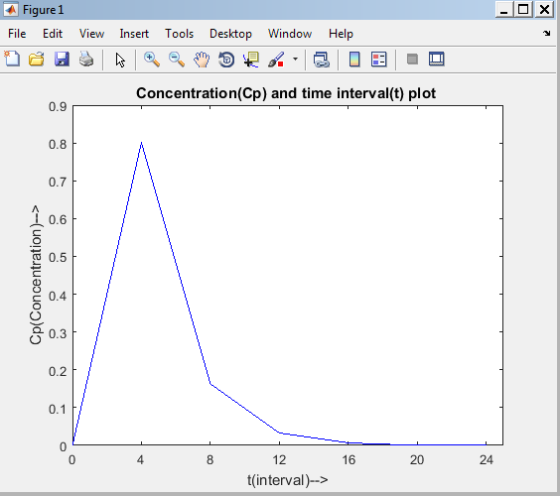Click the blue curve peak at t=4
Screen dimensions: 560x496
pyautogui.click(x=141, y=143)
